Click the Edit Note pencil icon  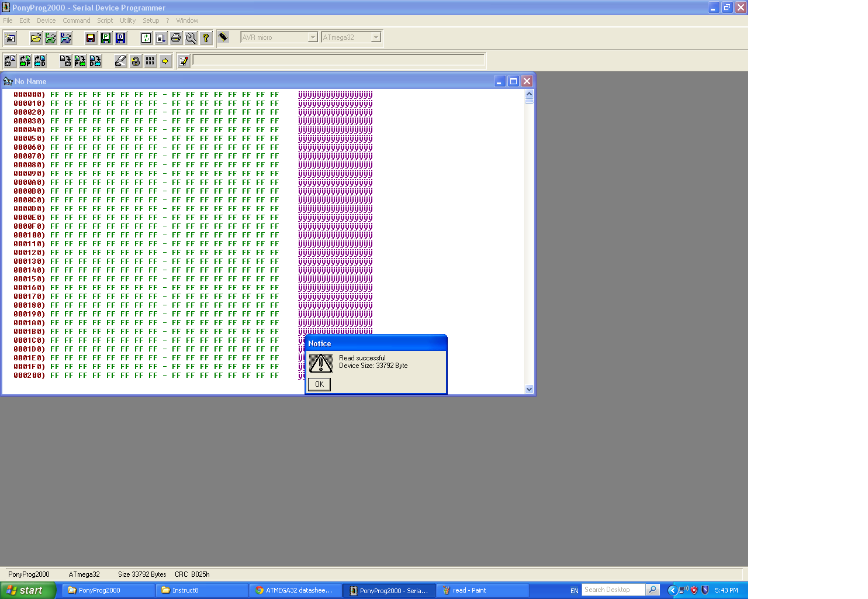point(184,61)
